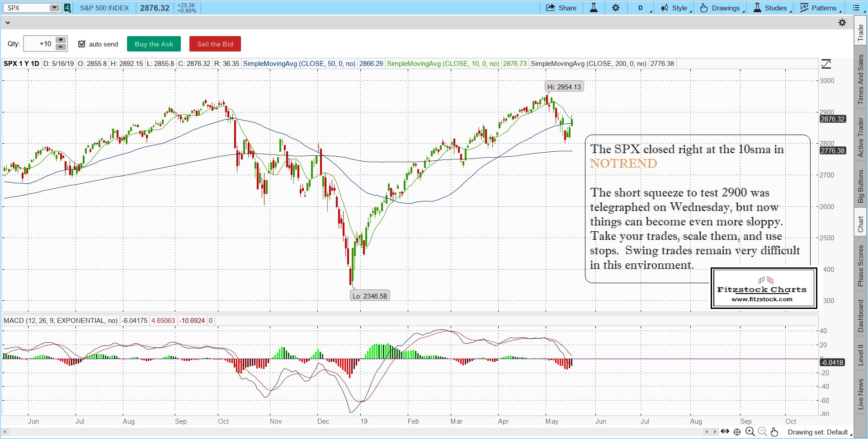Click the green number 4 link icon
Screen dimensions: 868x439
tap(67, 8)
